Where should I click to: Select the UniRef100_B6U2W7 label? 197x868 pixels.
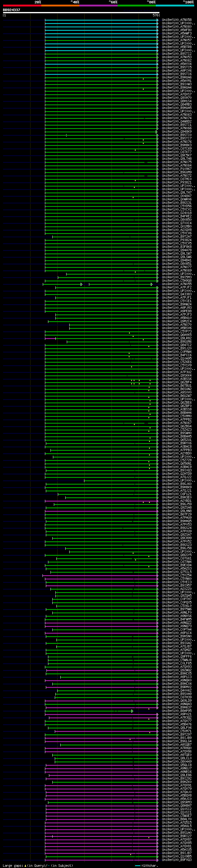click(x=177, y=396)
